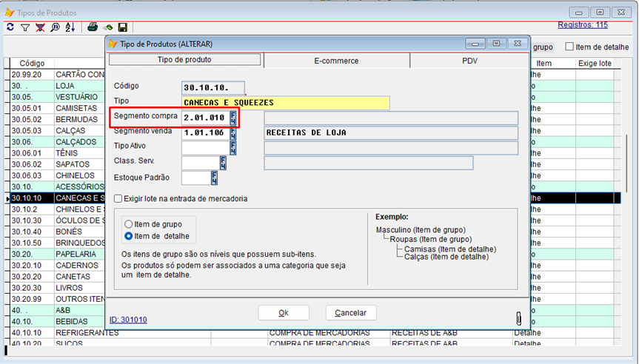Clear the filter with the crossed funnel icon

coord(39,27)
